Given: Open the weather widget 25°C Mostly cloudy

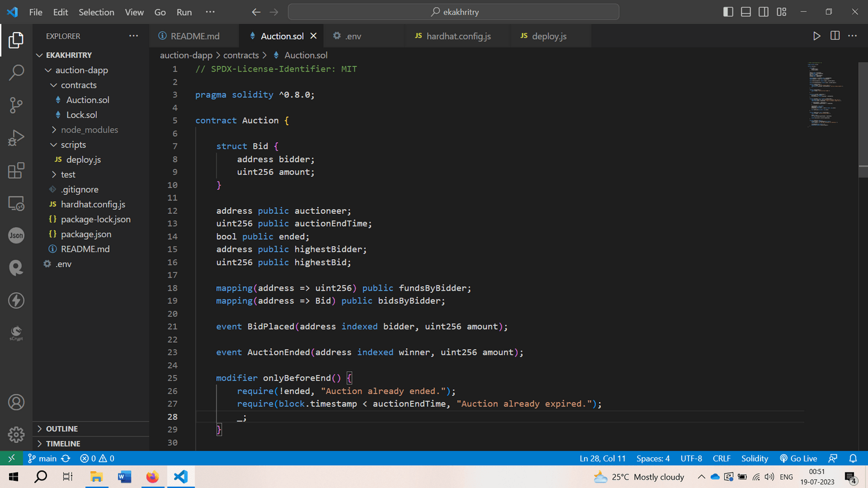Looking at the screenshot, I should 639,477.
